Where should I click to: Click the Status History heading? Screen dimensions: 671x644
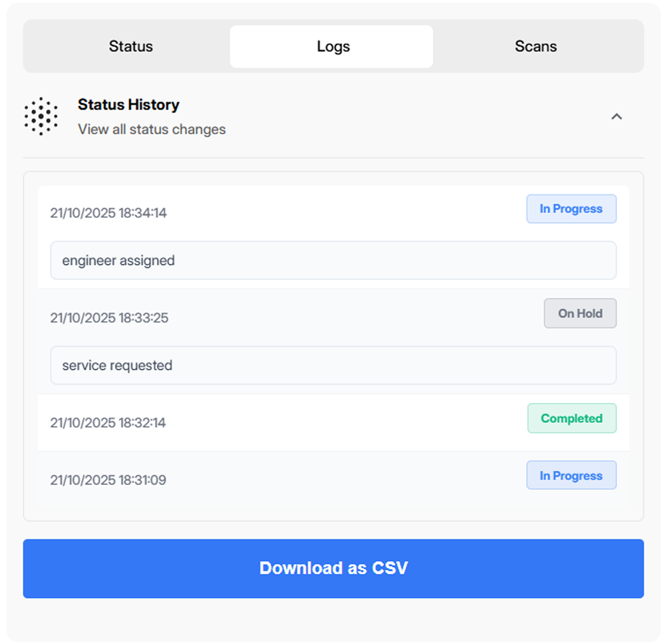pos(128,105)
